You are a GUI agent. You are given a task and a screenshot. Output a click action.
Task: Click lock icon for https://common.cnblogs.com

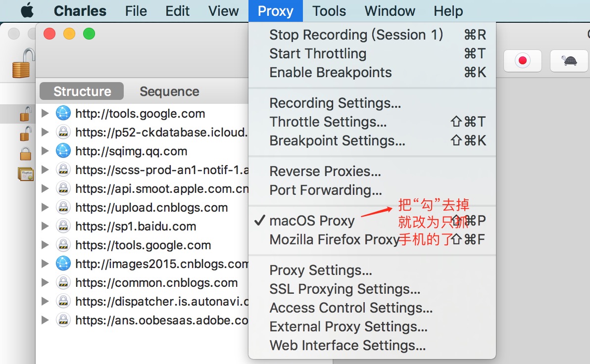click(63, 282)
